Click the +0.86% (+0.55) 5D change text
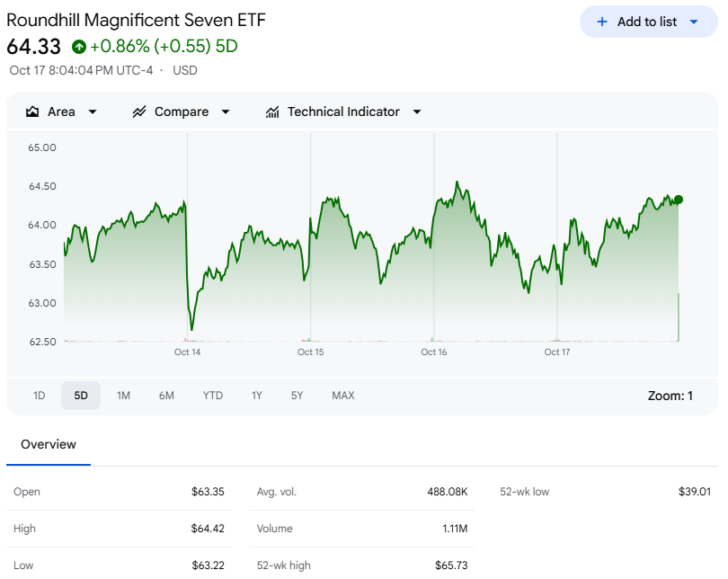 click(x=164, y=47)
